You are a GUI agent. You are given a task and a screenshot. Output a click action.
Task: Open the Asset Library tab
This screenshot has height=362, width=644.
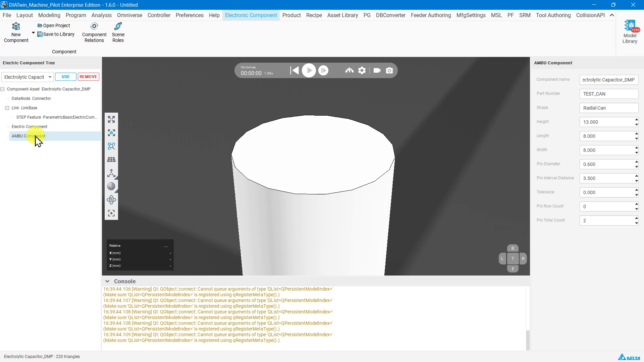click(x=342, y=15)
